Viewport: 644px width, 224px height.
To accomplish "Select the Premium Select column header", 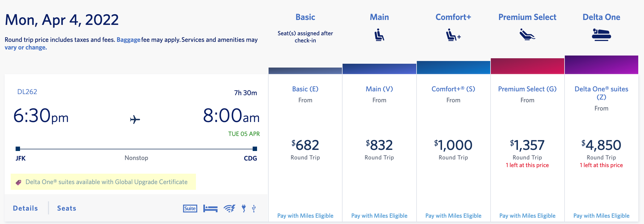I will pos(527,17).
